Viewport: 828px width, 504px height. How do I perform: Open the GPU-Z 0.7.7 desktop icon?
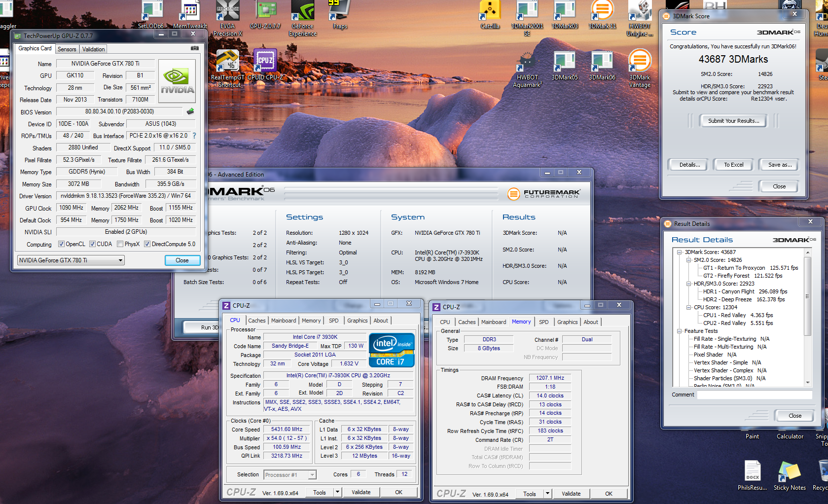(x=265, y=15)
